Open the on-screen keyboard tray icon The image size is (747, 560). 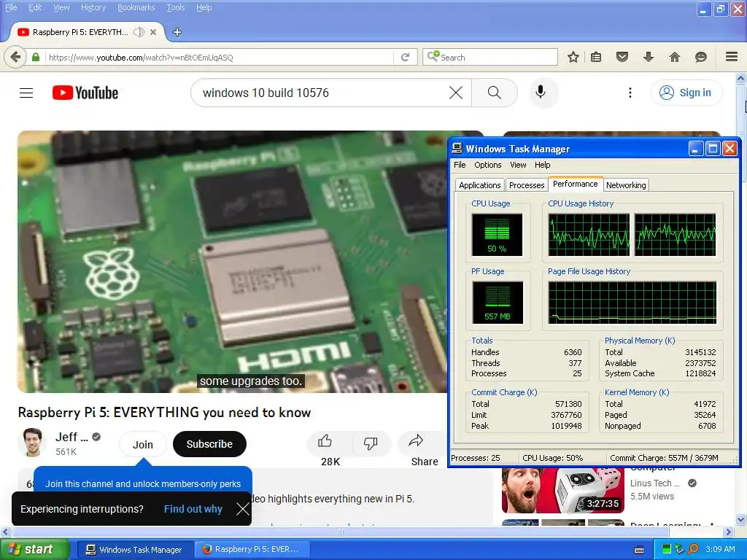(x=639, y=550)
